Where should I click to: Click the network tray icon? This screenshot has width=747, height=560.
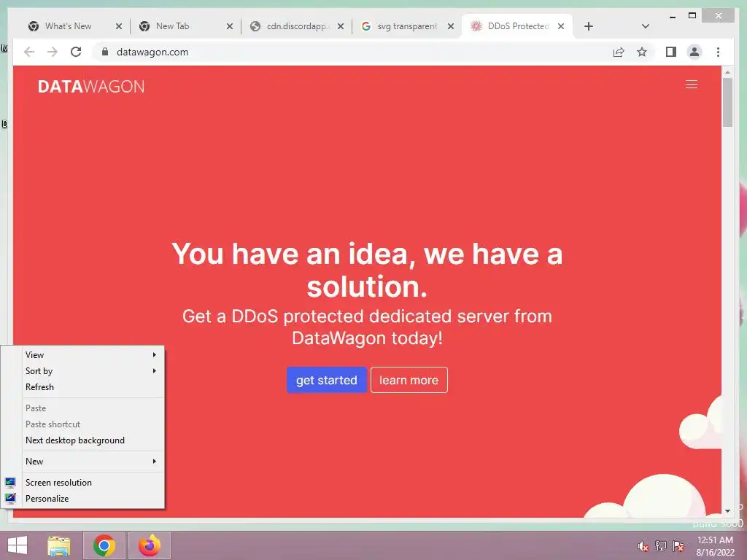(661, 545)
